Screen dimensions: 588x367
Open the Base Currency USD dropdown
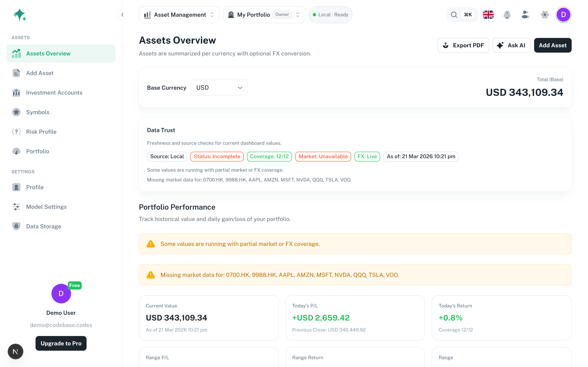(219, 88)
